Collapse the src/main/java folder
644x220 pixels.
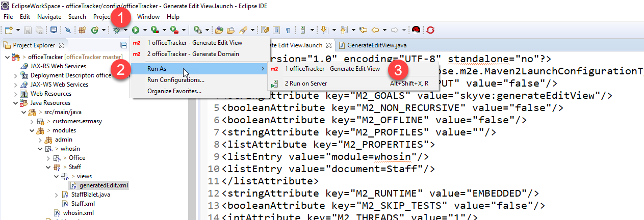23,112
